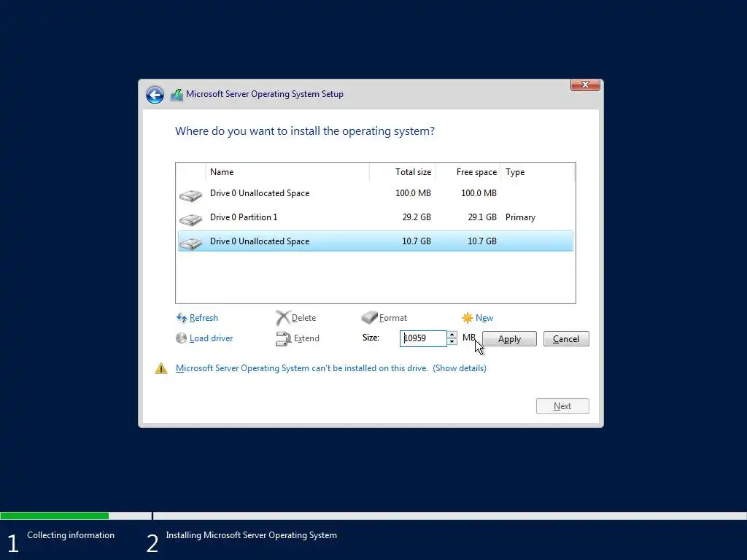Click the Delete option label

[303, 318]
